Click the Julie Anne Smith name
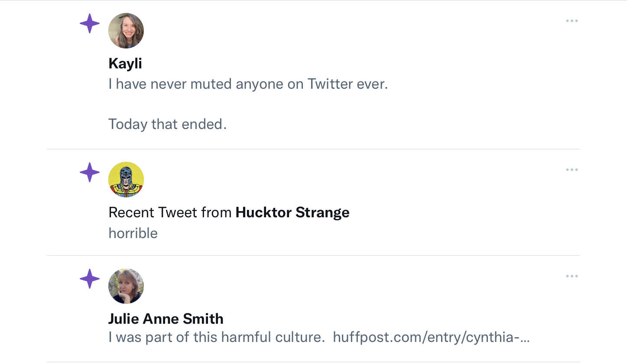 pos(166,319)
